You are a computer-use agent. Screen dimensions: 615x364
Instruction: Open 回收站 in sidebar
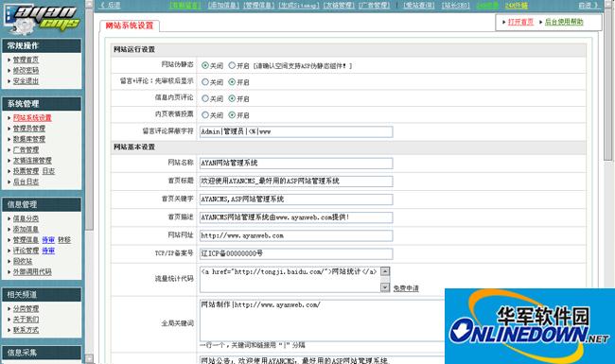pyautogui.click(x=23, y=261)
